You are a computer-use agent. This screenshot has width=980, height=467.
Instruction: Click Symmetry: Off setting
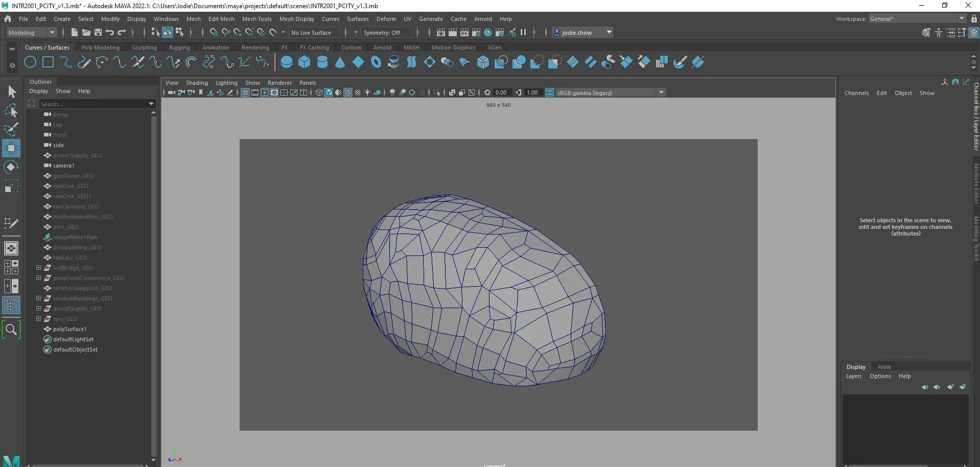point(386,32)
